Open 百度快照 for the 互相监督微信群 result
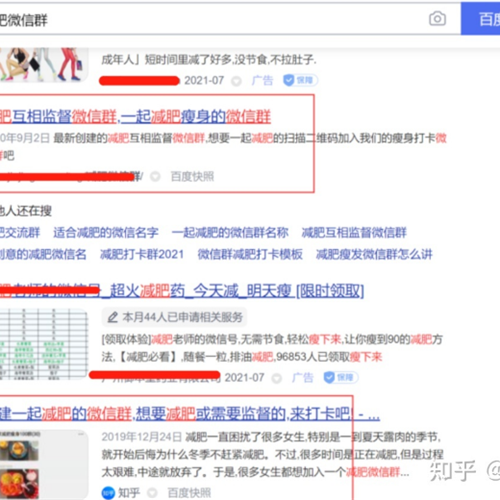 (x=192, y=176)
